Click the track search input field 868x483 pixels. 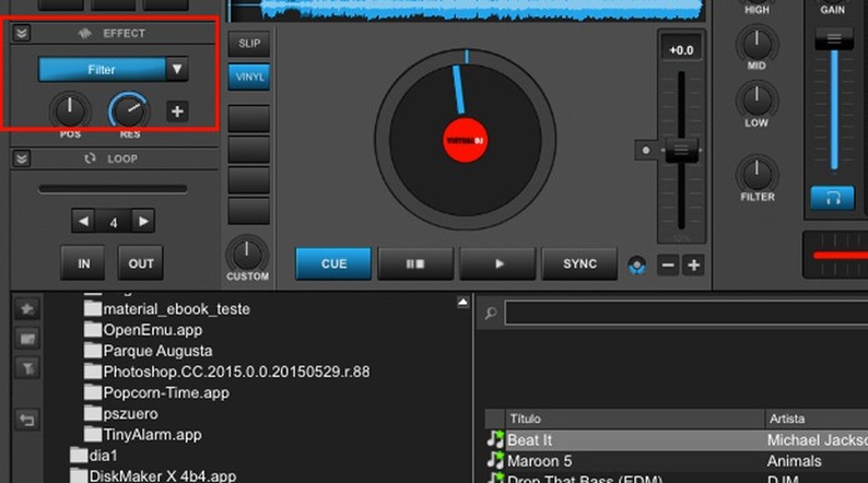686,314
